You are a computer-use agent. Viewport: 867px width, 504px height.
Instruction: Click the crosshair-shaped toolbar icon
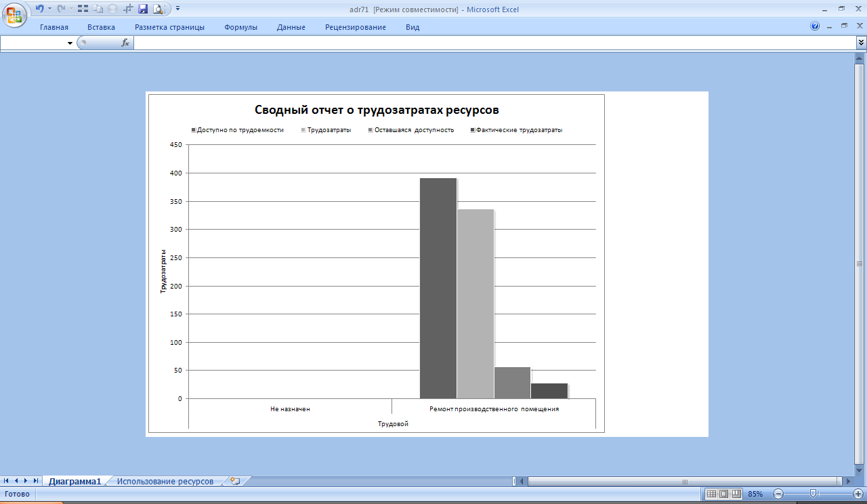tap(129, 9)
